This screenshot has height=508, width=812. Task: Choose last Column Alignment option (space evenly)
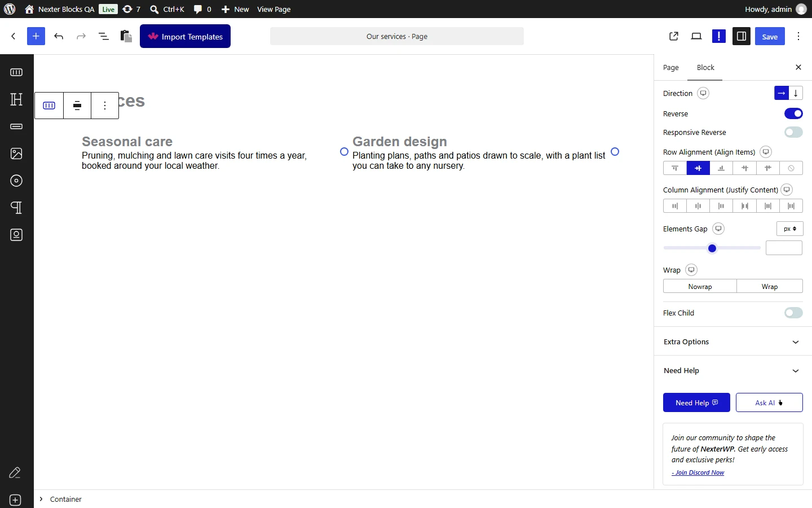coord(791,206)
